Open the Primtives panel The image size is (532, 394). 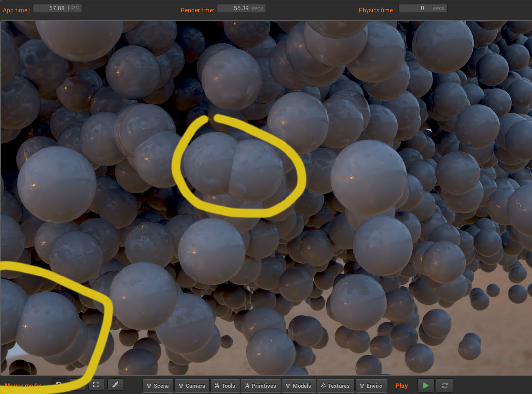coord(260,385)
